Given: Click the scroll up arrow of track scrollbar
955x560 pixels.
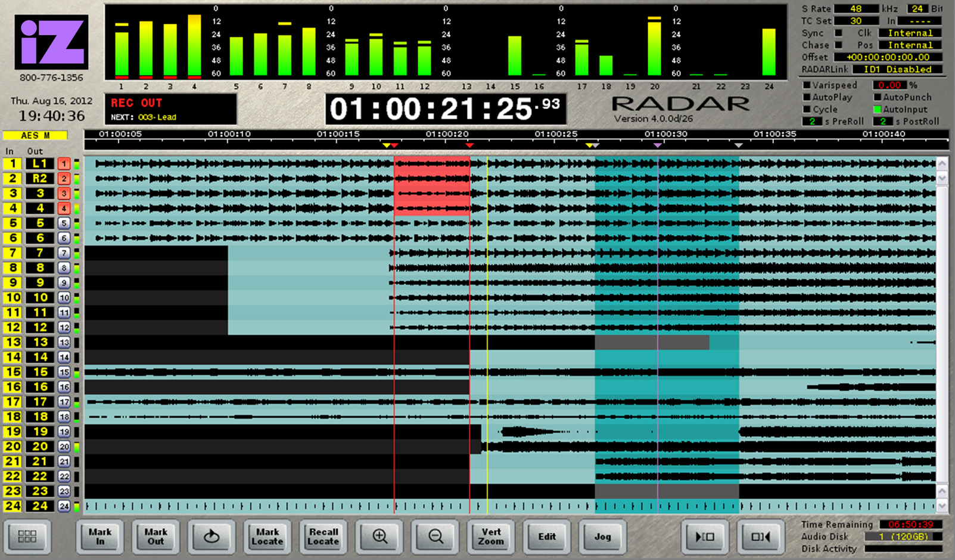Looking at the screenshot, I should [942, 164].
